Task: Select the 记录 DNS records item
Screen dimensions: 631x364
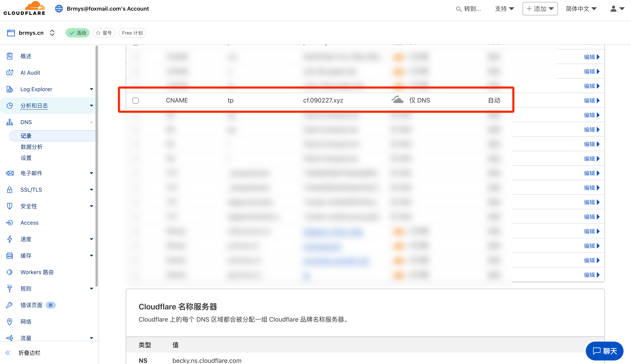Action: pyautogui.click(x=53, y=136)
